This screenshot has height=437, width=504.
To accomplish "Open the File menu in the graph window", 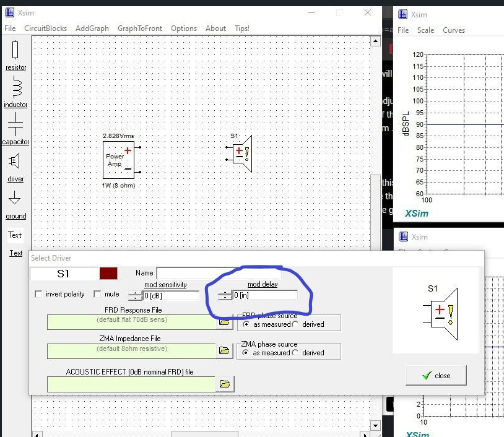I will tap(403, 30).
